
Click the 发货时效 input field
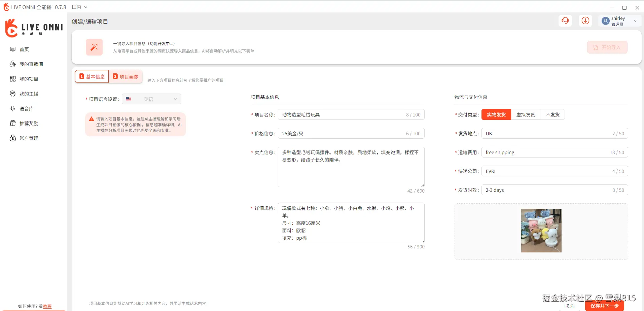pos(555,190)
